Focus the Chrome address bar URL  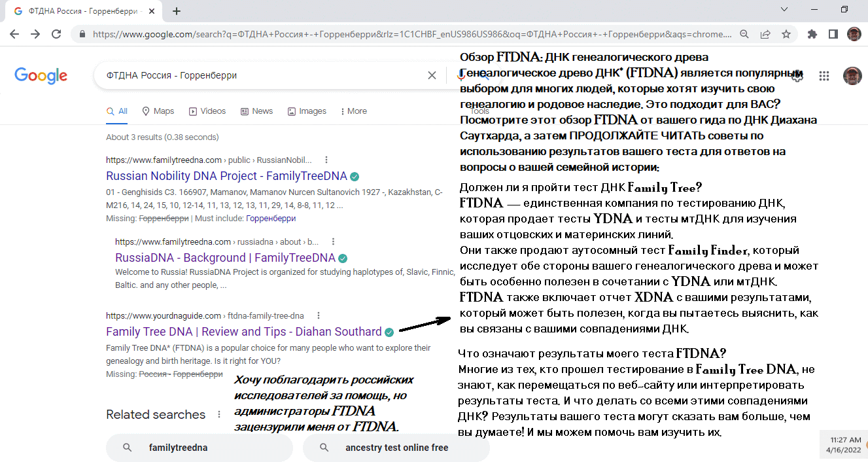(412, 34)
